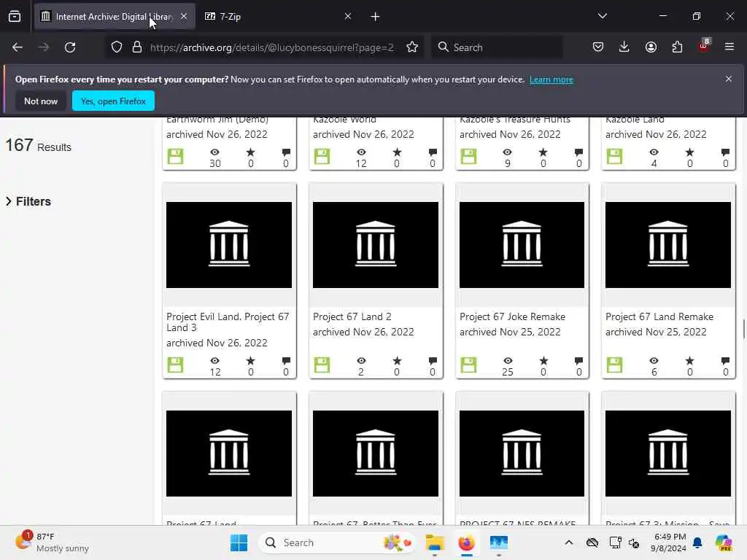Viewport: 747px width, 560px height.
Task: Click the views eye icon on Project 67 Land Remake
Action: (654, 360)
